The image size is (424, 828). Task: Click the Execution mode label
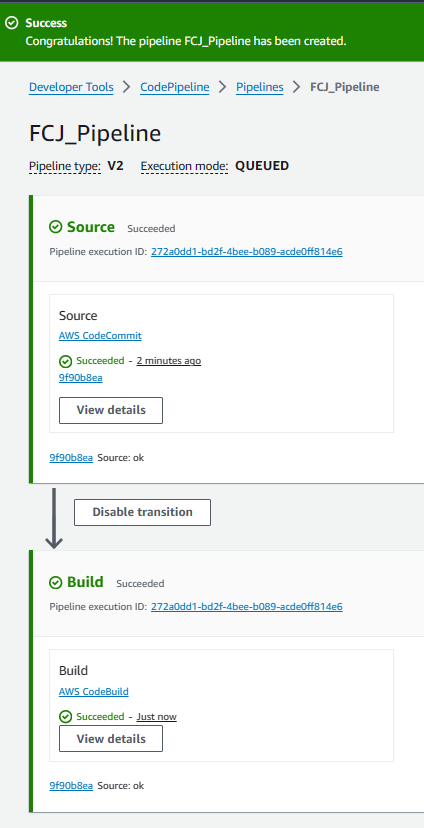click(x=184, y=166)
